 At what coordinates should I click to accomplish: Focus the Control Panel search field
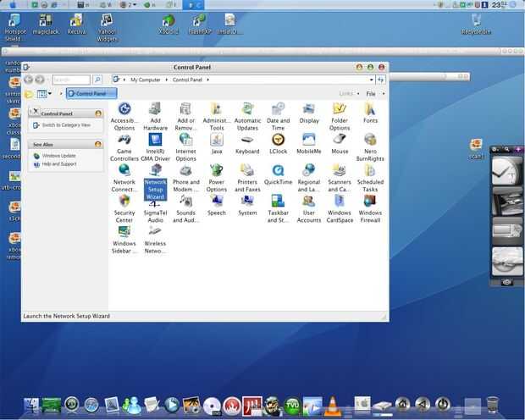pos(71,80)
